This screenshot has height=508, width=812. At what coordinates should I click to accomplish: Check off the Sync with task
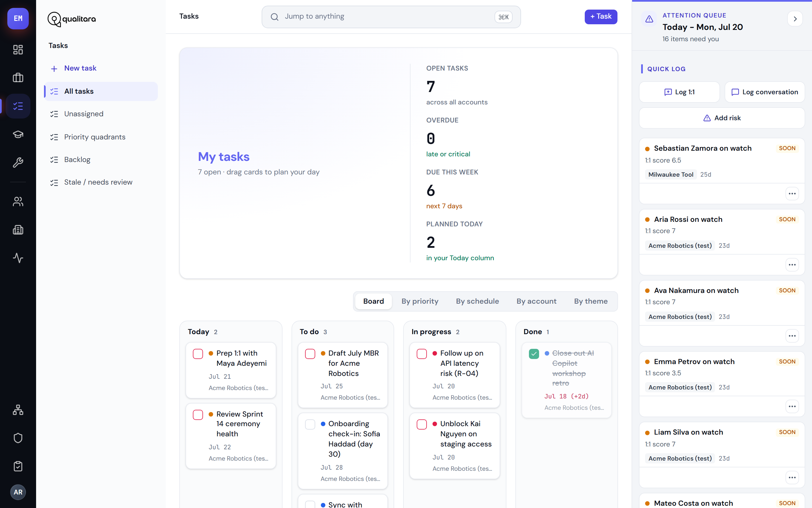click(310, 504)
